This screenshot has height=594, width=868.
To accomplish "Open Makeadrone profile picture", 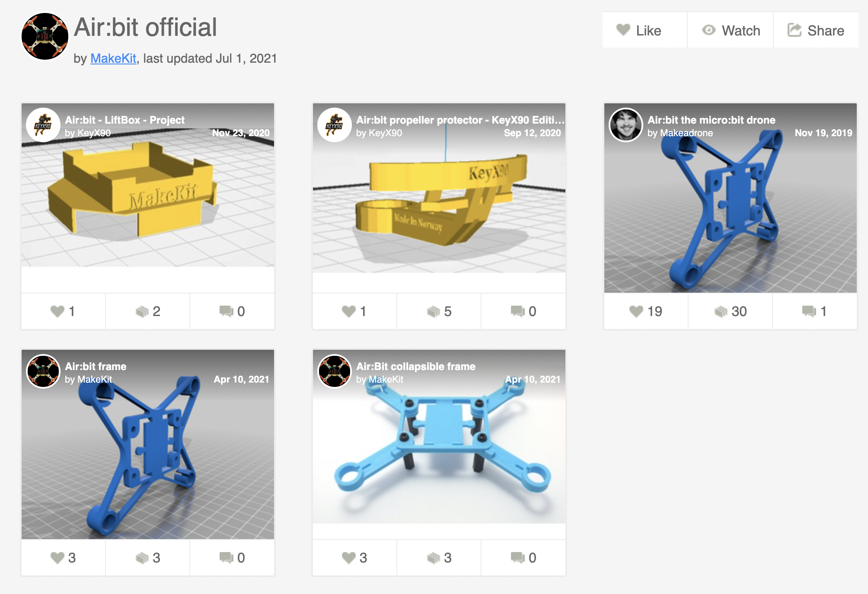I will coord(625,125).
